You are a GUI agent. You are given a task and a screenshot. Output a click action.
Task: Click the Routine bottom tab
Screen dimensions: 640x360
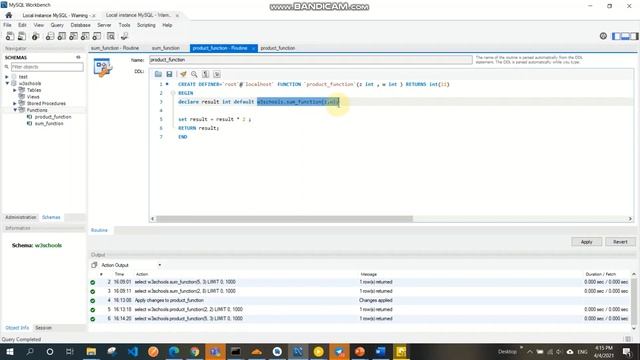[x=99, y=230]
